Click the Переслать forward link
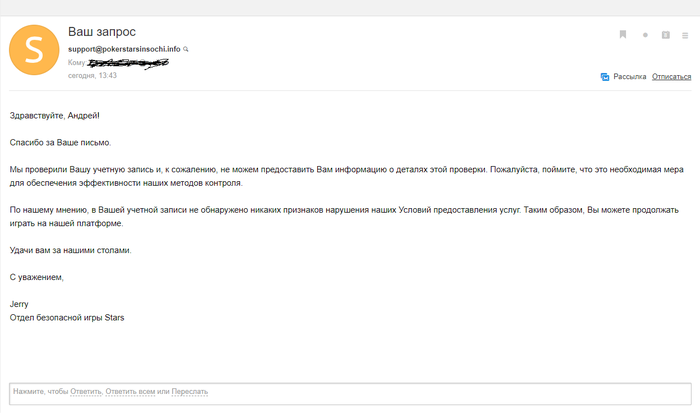Screen dimensions: 700x413 (190, 392)
